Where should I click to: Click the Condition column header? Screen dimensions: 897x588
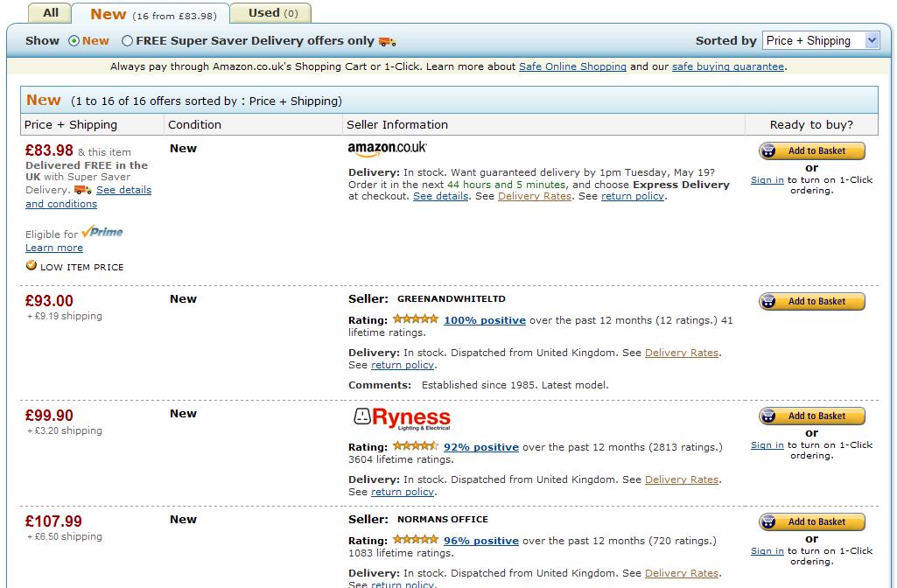click(194, 125)
